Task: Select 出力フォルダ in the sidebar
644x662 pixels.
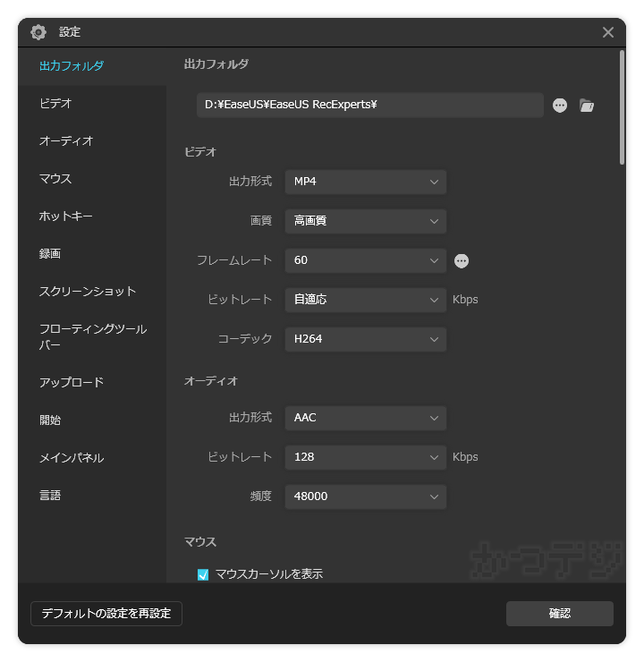Action: 92,66
